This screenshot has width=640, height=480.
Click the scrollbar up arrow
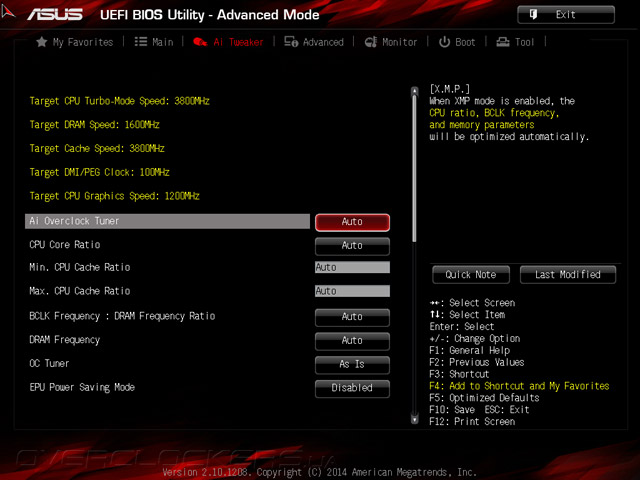pyautogui.click(x=415, y=91)
